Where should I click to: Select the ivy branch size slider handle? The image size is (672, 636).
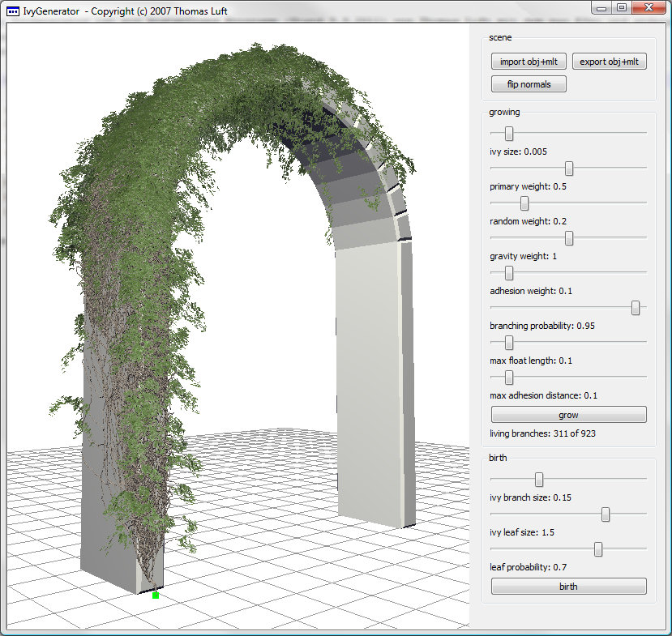(x=539, y=480)
